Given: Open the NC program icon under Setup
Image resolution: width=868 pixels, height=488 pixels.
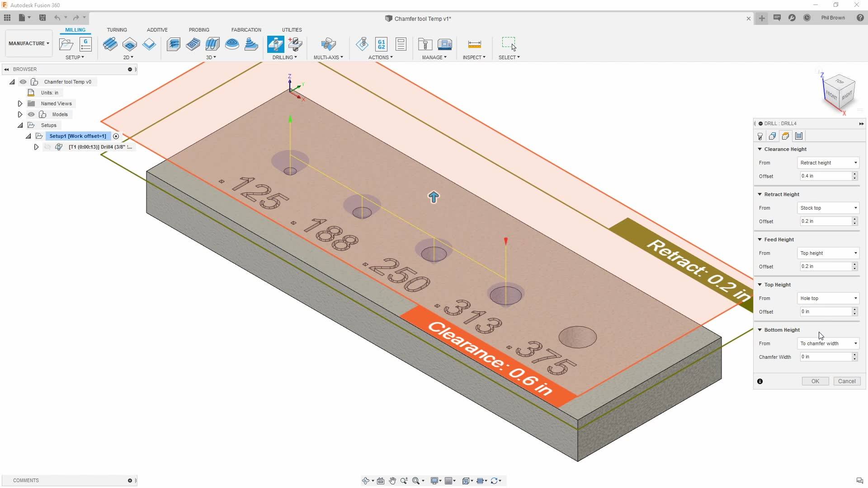Looking at the screenshot, I should click(x=85, y=44).
